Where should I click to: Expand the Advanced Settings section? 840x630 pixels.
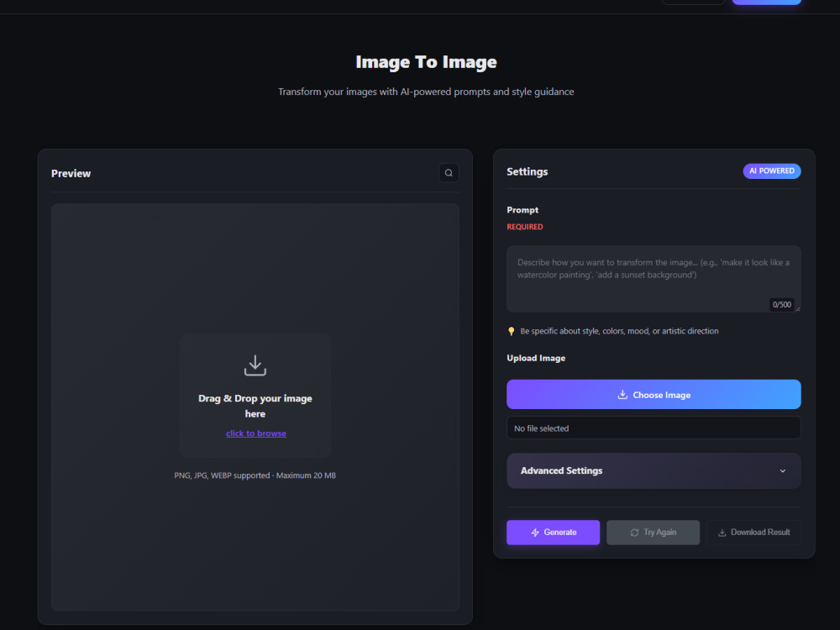654,471
